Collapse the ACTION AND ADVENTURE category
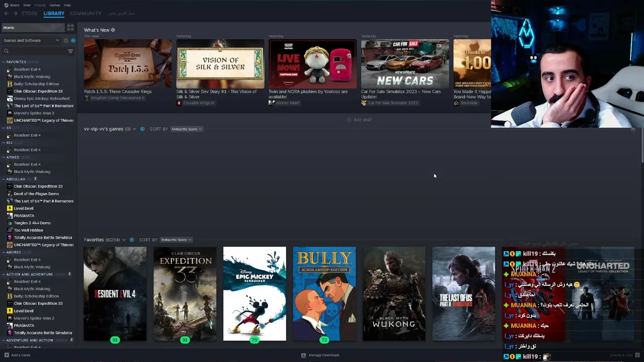The height and width of the screenshot is (362, 644). pos(4,274)
